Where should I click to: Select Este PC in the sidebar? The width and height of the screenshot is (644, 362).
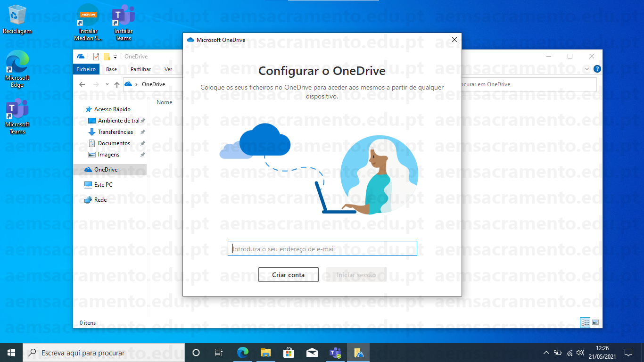coord(103,185)
